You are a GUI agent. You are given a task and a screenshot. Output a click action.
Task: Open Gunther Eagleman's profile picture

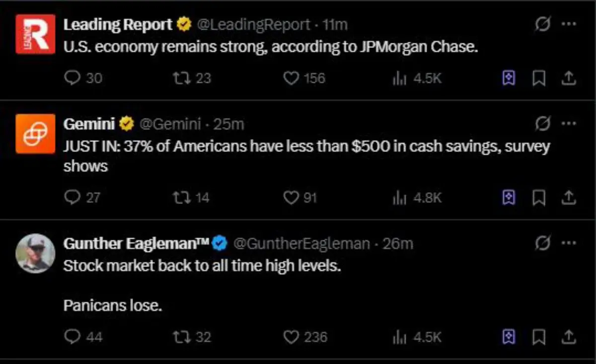pos(35,253)
